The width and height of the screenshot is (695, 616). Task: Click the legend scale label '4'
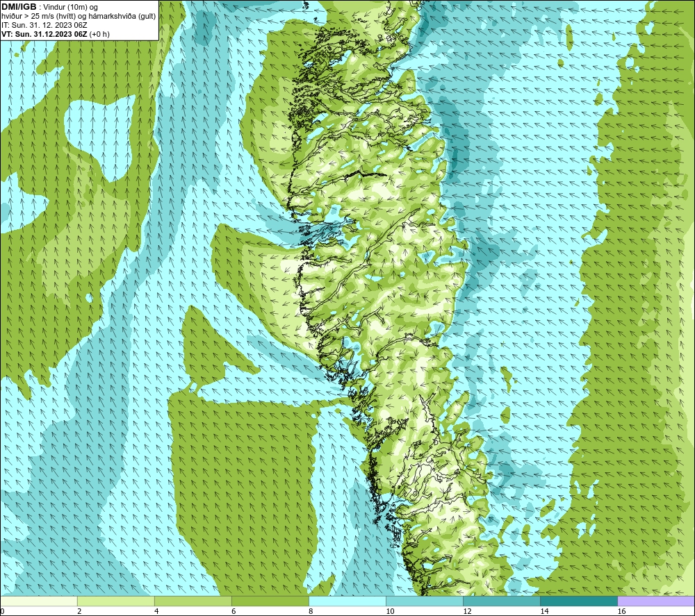pos(156,611)
